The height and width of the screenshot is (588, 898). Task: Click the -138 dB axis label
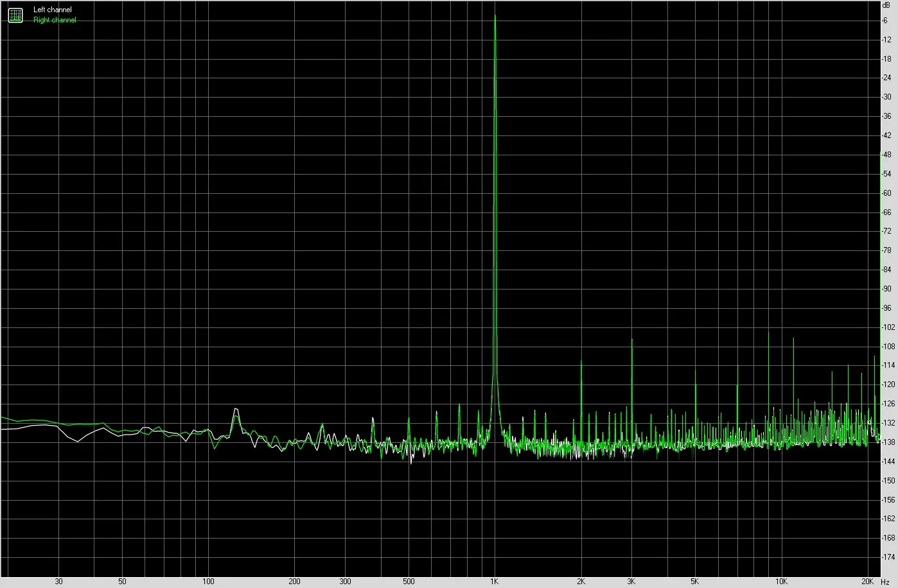click(888, 442)
